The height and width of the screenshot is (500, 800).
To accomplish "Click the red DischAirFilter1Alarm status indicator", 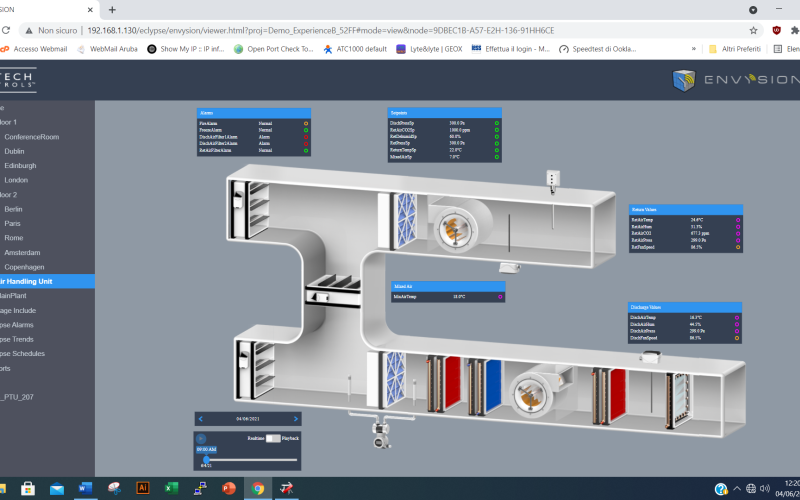I will click(x=306, y=136).
